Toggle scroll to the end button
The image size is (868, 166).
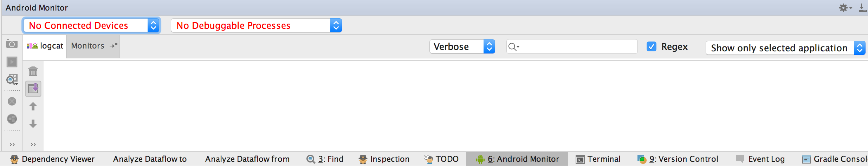click(x=33, y=89)
